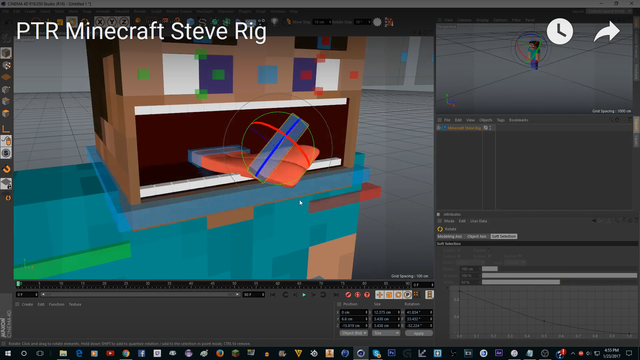640x360 pixels.
Task: Click the spline pen icon in top toolbar
Action: 202,22
